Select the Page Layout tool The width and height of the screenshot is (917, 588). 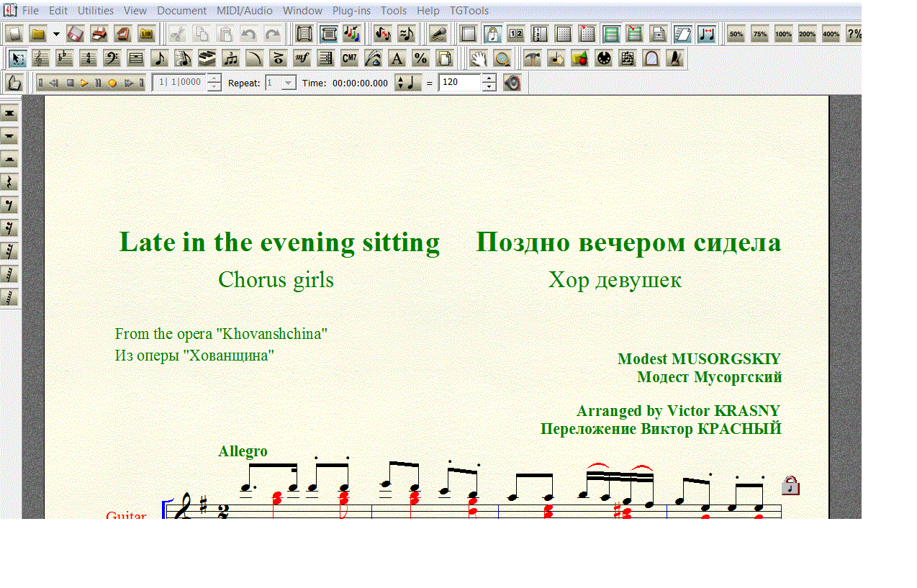[x=444, y=58]
